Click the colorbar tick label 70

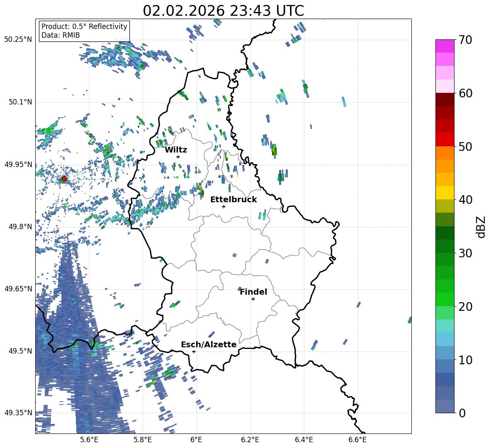[465, 40]
